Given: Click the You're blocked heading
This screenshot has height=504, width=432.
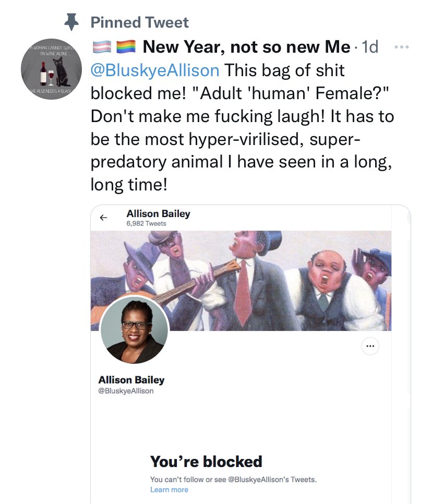Looking at the screenshot, I should [x=206, y=462].
